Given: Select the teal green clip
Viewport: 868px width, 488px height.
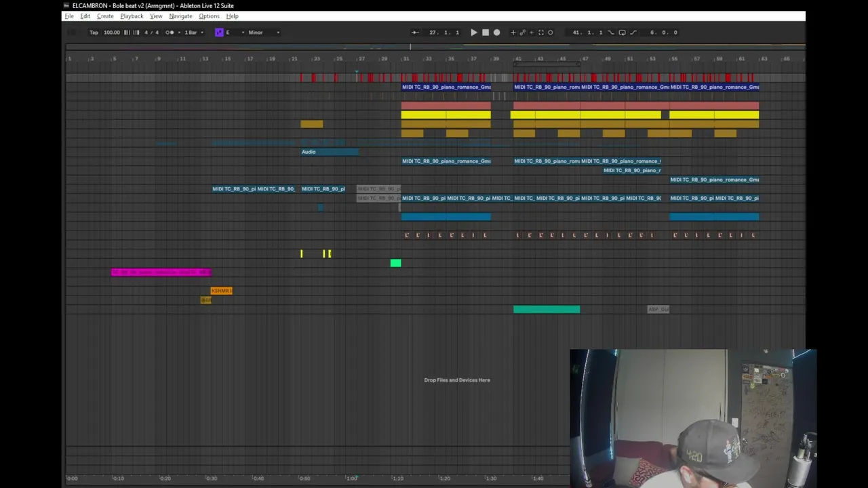Looking at the screenshot, I should [x=547, y=309].
